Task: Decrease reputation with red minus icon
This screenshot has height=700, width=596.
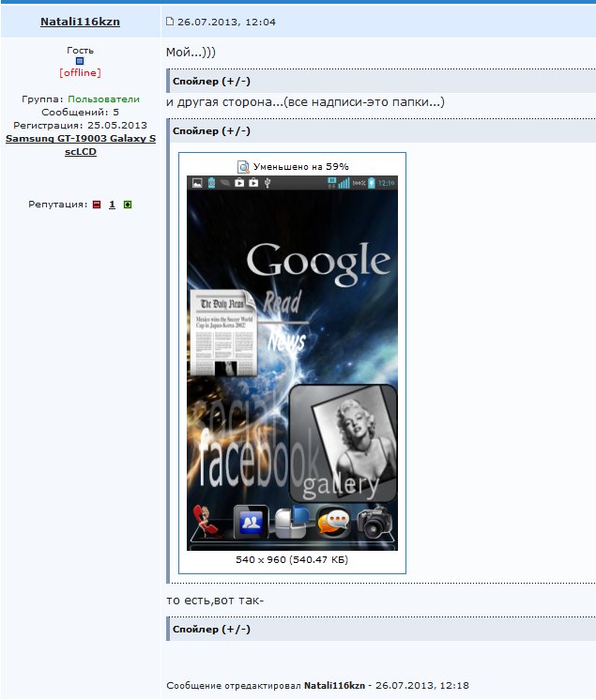Action: pos(97,205)
